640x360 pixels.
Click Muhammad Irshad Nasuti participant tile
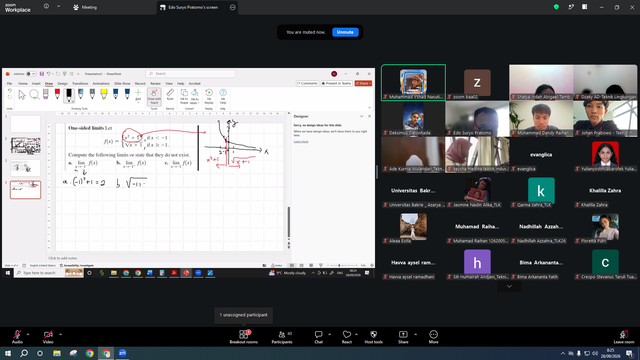413,82
